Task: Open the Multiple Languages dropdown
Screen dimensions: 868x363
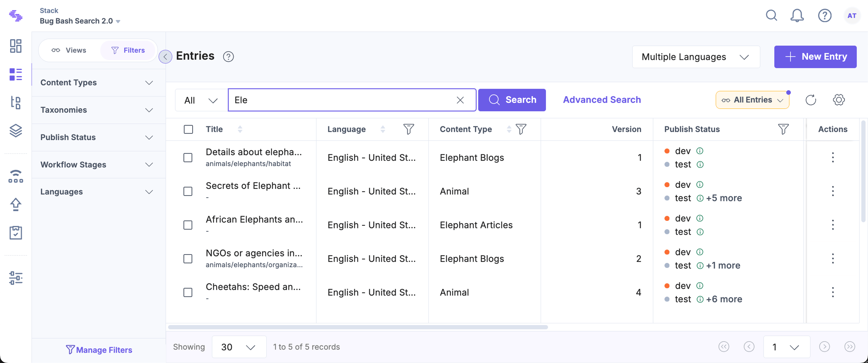Action: click(x=696, y=57)
